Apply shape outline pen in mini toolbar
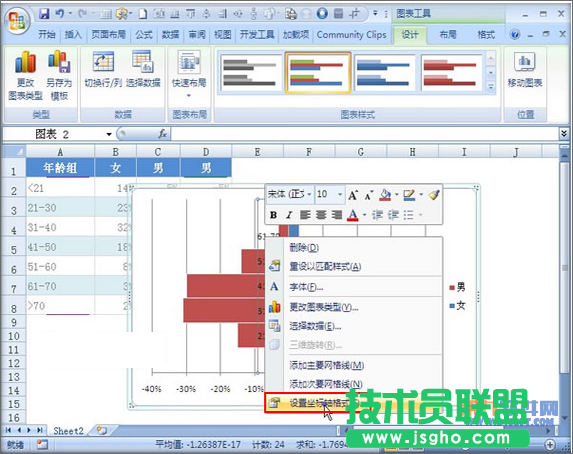This screenshot has width=573, height=454. (409, 195)
